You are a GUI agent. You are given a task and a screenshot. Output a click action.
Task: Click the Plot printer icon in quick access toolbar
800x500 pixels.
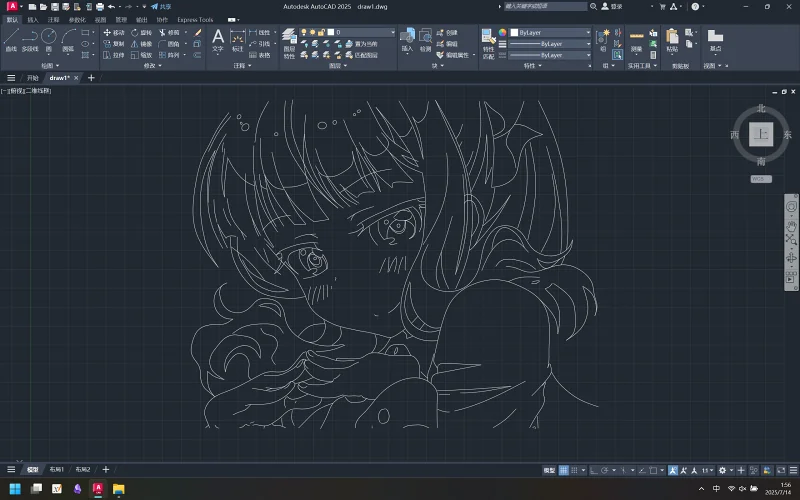tap(100, 7)
